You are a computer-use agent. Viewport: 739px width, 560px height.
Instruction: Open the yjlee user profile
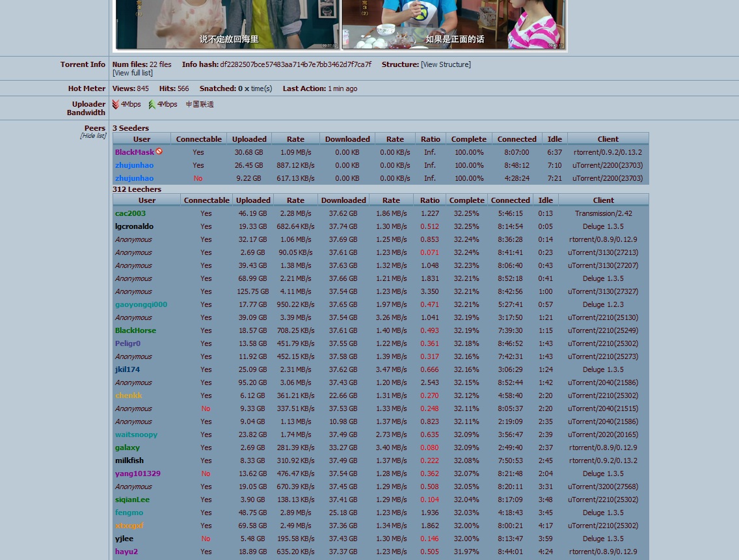124,539
